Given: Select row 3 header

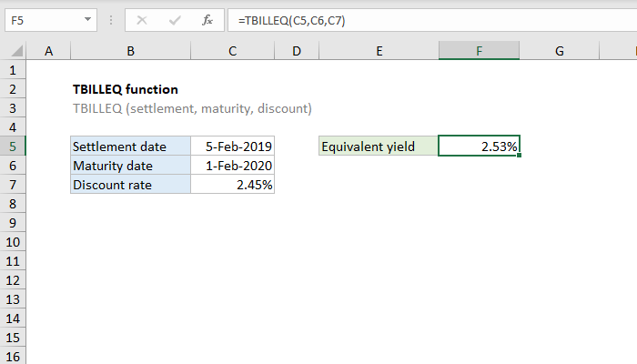Looking at the screenshot, I should tap(13, 108).
